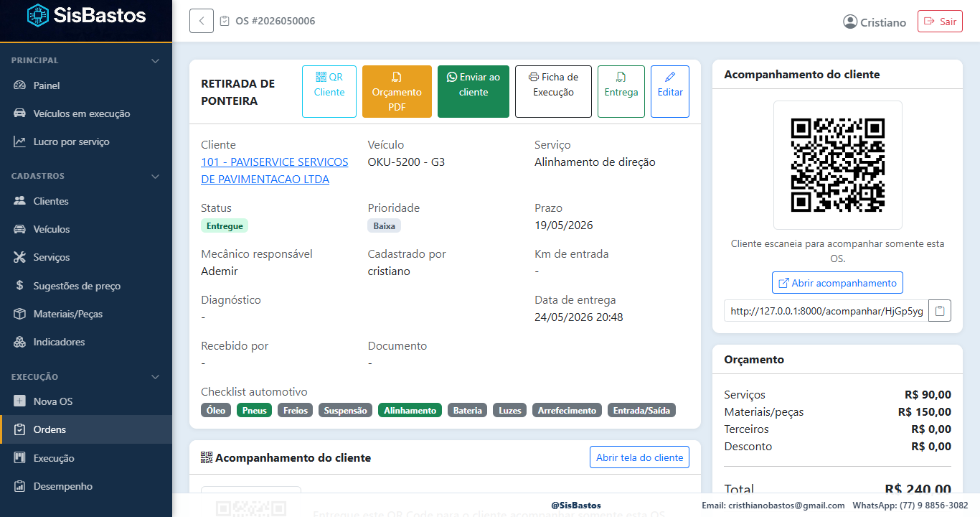The width and height of the screenshot is (980, 517).
Task: Click the Freios checklist tag
Action: [296, 411]
